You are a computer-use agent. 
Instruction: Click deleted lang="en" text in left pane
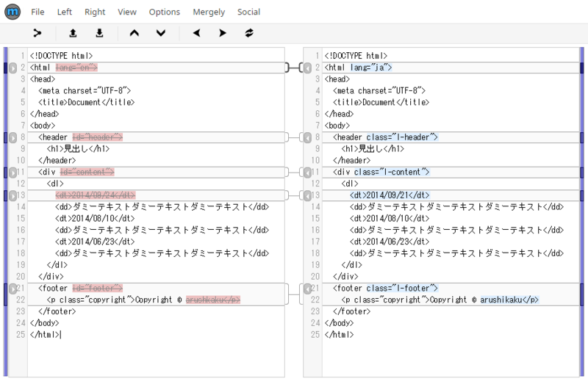[x=76, y=68]
